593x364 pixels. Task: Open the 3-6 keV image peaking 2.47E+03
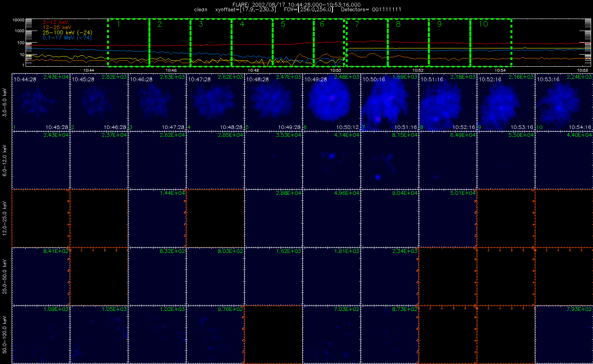273,102
